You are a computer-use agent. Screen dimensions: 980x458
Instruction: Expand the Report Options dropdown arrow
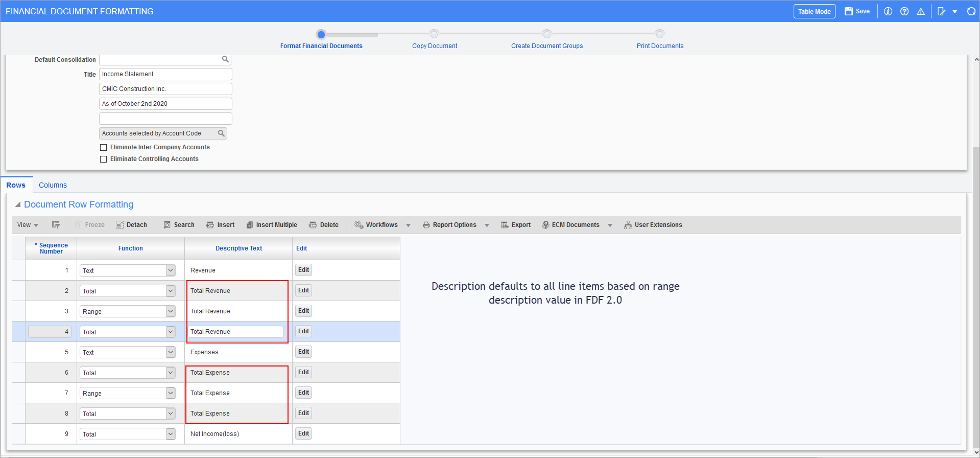pos(487,225)
